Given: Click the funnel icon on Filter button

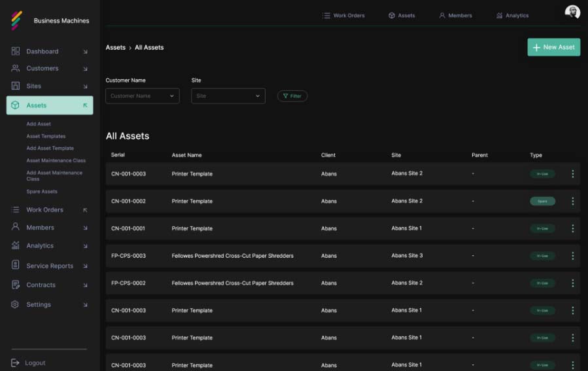Looking at the screenshot, I should pyautogui.click(x=285, y=96).
